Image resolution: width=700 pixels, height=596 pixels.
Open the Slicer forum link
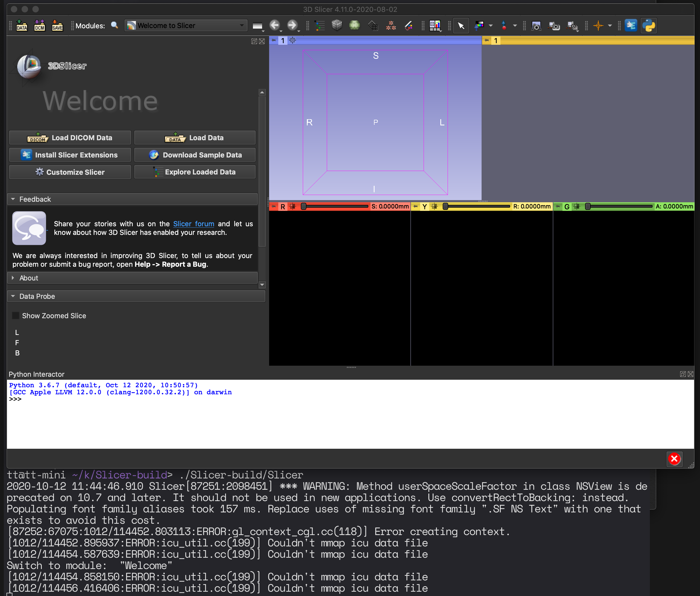[194, 224]
